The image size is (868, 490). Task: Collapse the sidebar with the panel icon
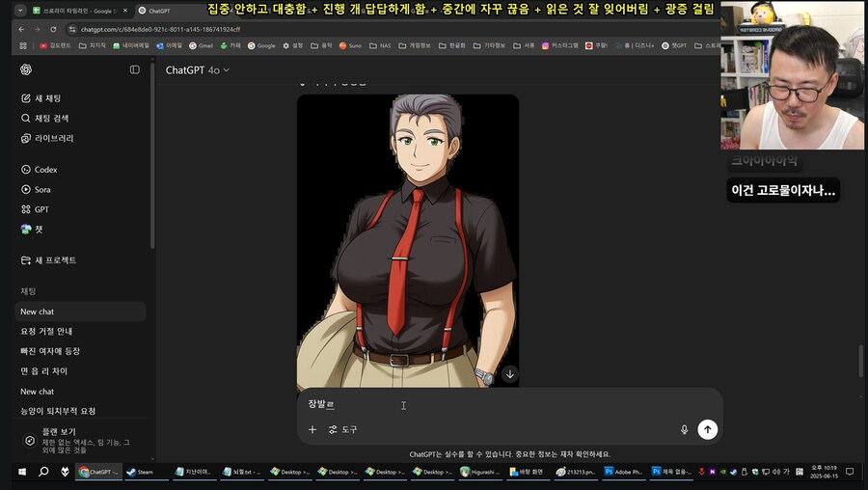point(134,69)
